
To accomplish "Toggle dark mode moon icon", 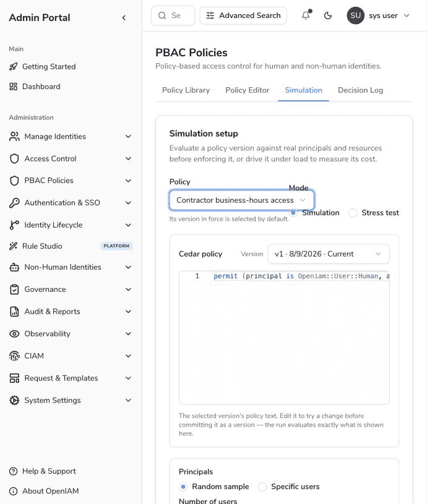I will (x=327, y=15).
